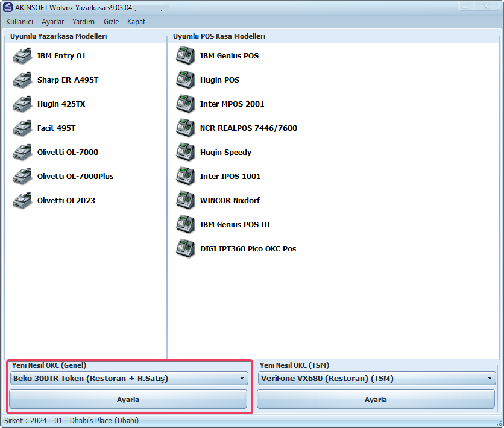Choose the IBM Genius POS terminal icon
Screen dimensions: 504x428
point(185,56)
